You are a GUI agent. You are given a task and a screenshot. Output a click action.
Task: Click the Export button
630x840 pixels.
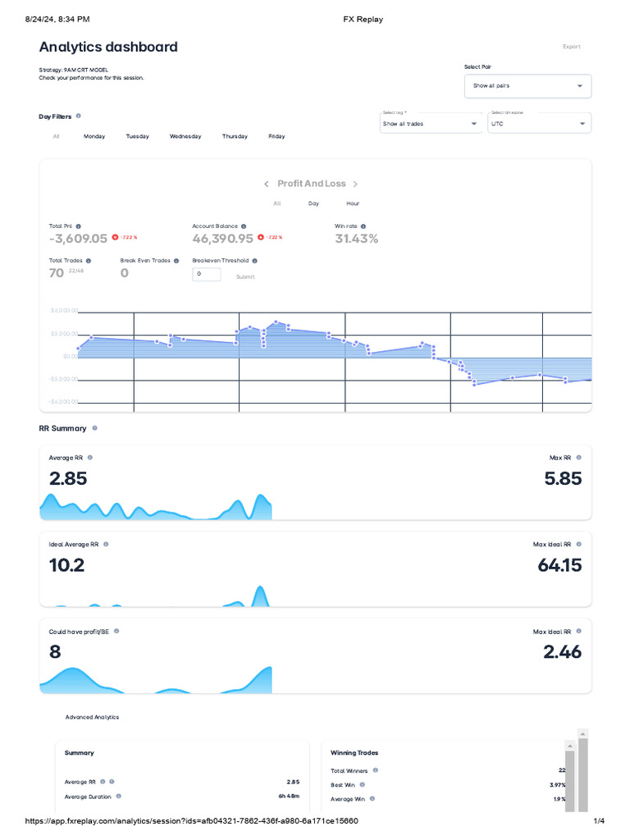(x=572, y=47)
